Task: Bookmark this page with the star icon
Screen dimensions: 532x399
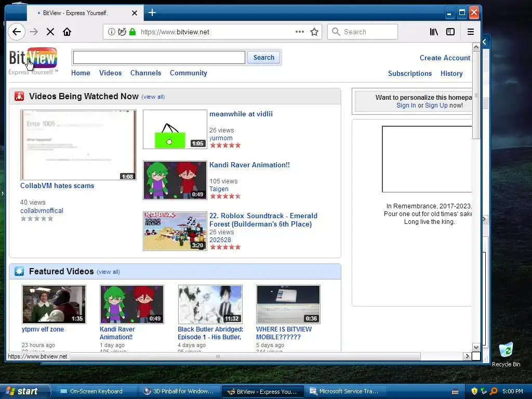Action: [x=314, y=32]
